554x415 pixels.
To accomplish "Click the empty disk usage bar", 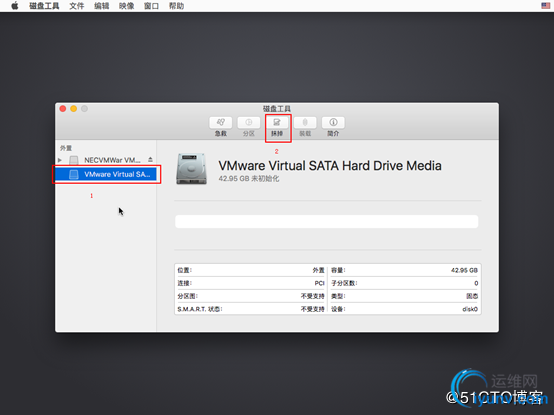I will coord(326,221).
